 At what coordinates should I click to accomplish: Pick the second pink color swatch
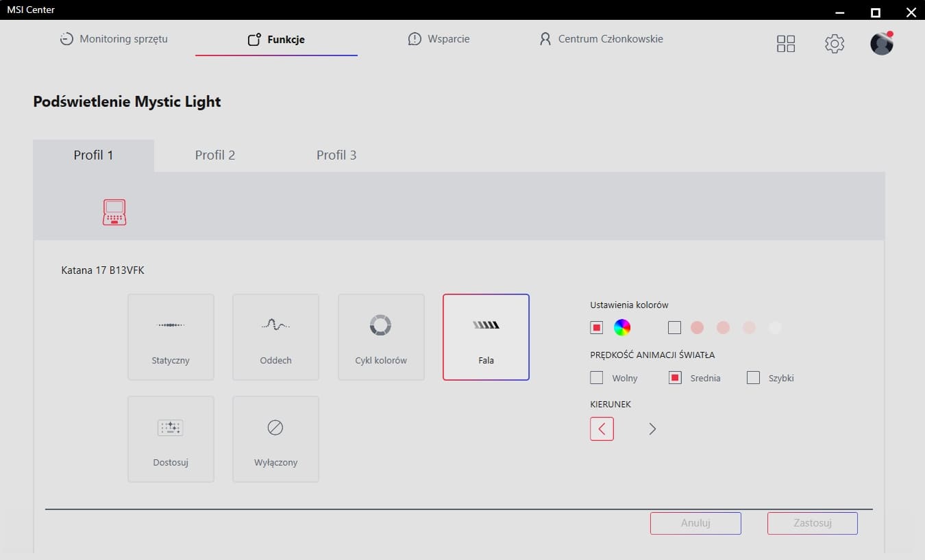click(x=723, y=328)
